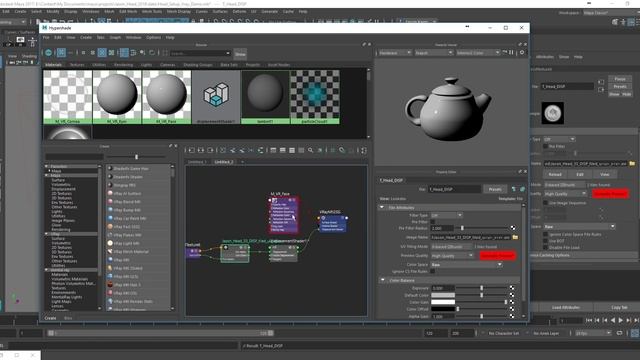Click input connections icon in node editor toolbar
The image size is (640, 360).
pos(191,150)
